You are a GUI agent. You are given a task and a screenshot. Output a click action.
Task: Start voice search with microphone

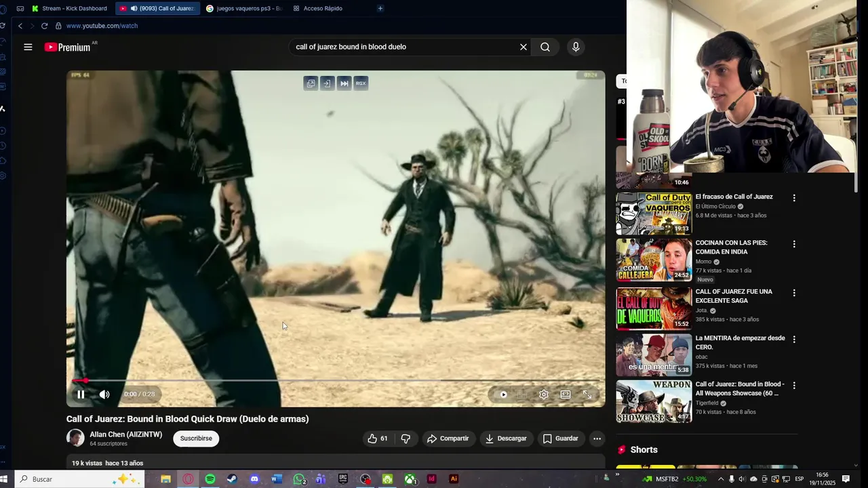(576, 47)
